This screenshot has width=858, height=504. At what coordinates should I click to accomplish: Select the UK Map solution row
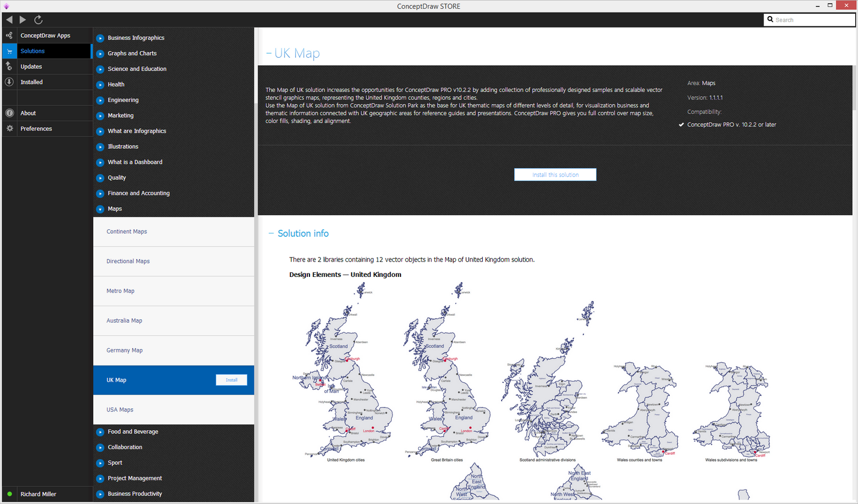point(174,380)
